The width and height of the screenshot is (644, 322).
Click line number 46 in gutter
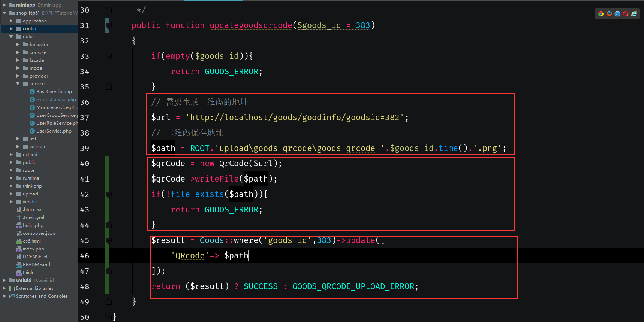tap(85, 256)
